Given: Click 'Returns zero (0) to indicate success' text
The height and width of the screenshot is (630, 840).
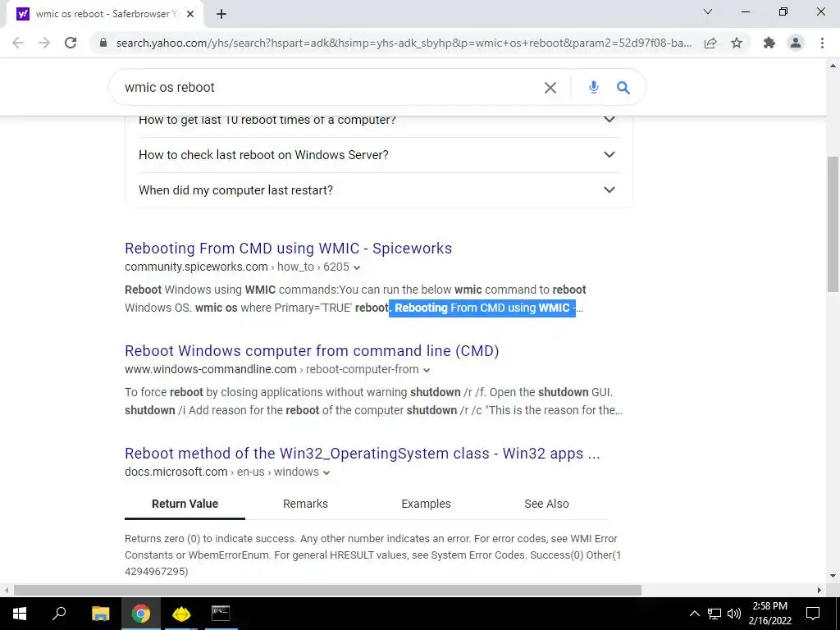Looking at the screenshot, I should click(x=211, y=538).
